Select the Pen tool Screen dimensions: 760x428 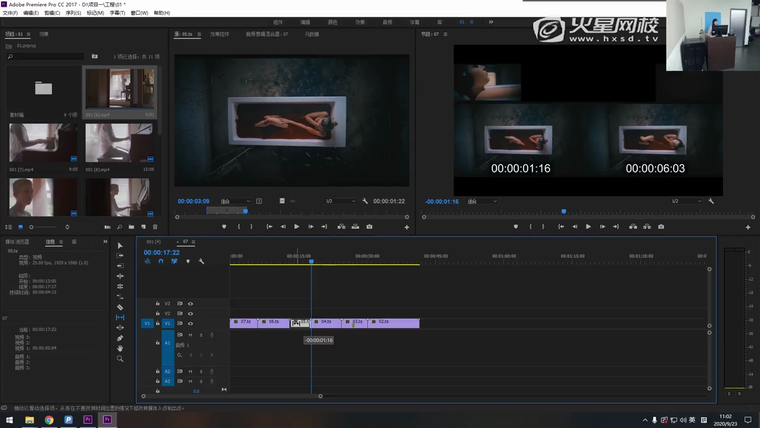pyautogui.click(x=120, y=338)
